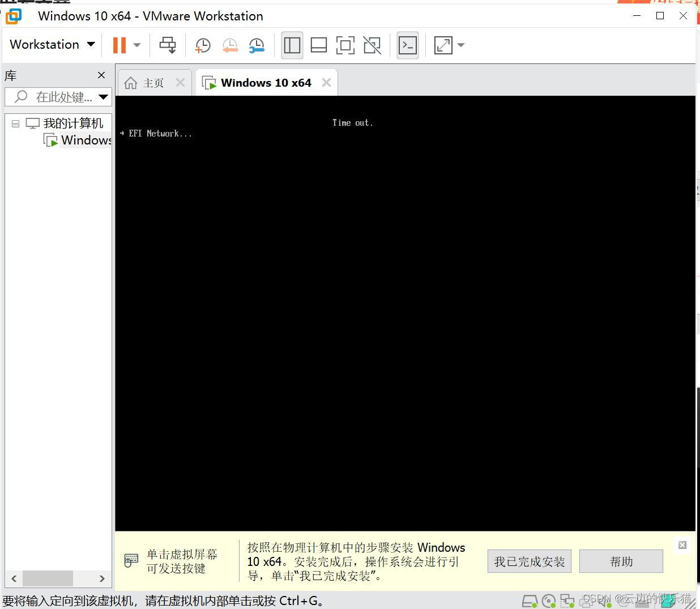Click the network adapter status icon

(567, 601)
